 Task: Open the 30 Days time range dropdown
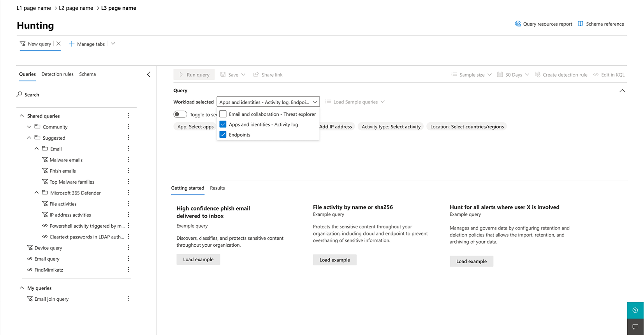tap(513, 74)
